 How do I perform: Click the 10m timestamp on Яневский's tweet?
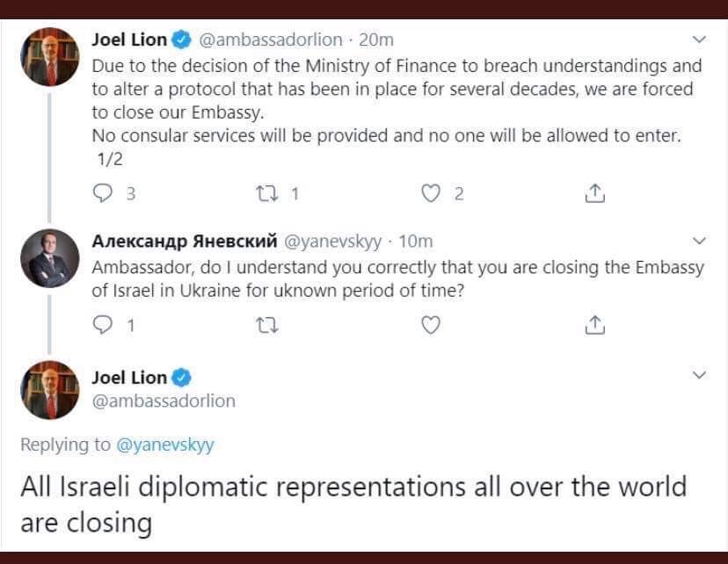(x=416, y=241)
